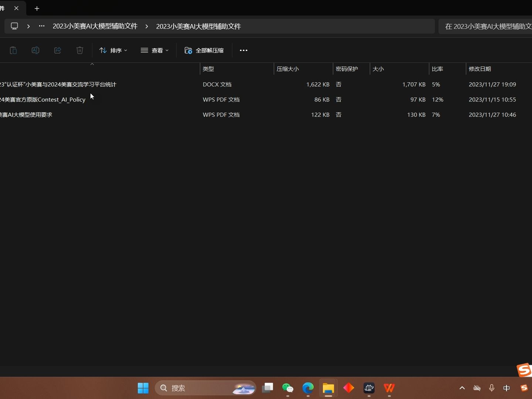Show hidden breadcrumb path via ellipsis
The height and width of the screenshot is (399, 532).
42,26
